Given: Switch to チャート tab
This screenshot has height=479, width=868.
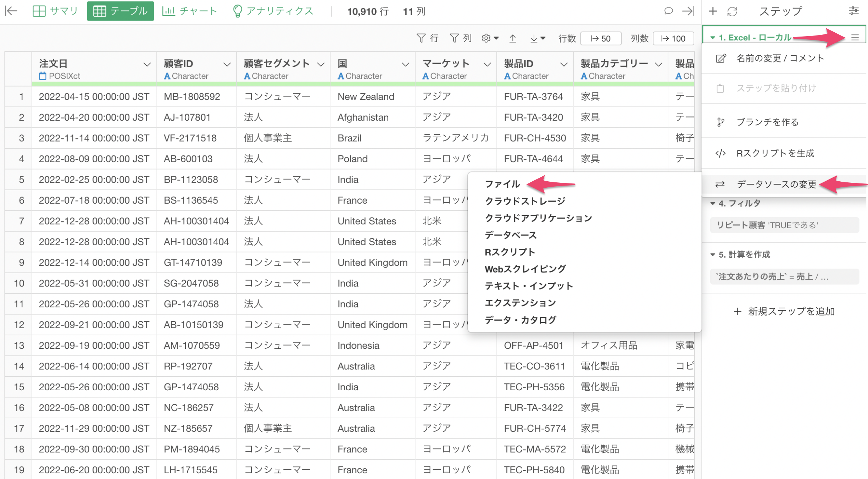Looking at the screenshot, I should 189,11.
